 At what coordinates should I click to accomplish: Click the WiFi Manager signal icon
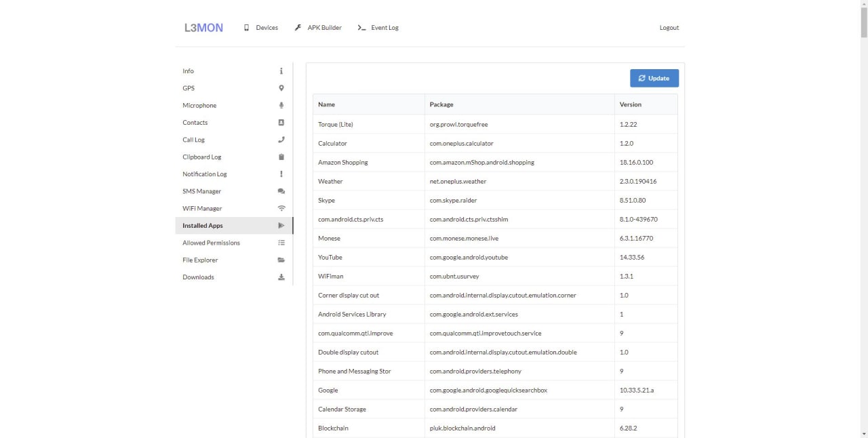coord(281,208)
